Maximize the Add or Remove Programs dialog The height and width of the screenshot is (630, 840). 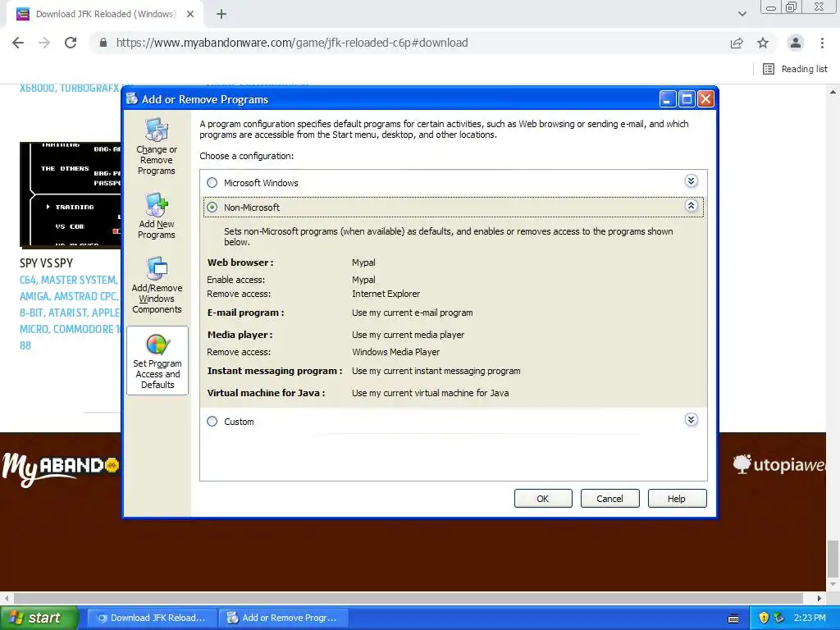coord(687,98)
